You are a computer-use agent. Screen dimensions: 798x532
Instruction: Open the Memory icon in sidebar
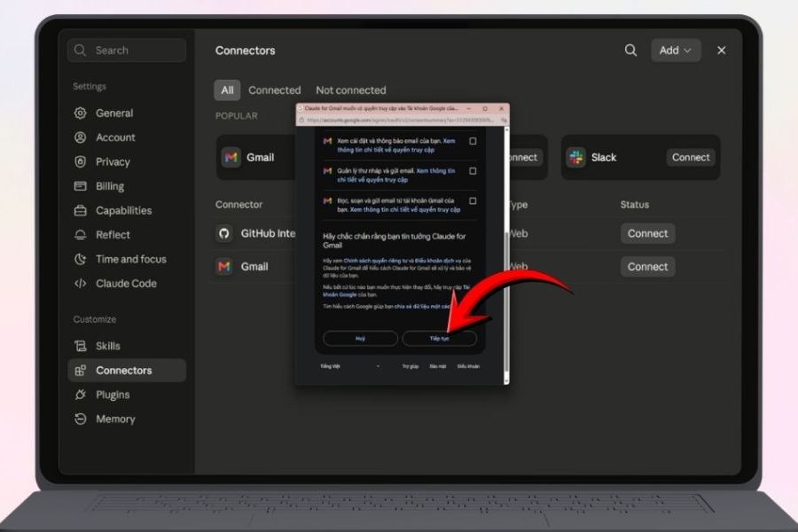pos(81,419)
